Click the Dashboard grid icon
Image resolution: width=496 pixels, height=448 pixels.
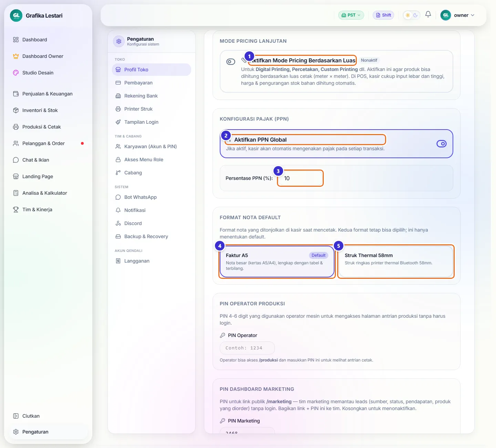tap(16, 40)
